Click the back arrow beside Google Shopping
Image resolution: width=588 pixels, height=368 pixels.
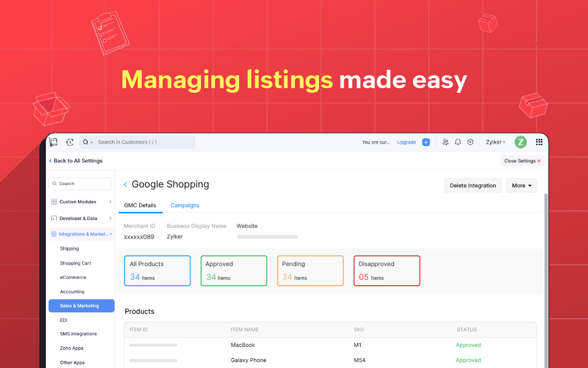125,184
